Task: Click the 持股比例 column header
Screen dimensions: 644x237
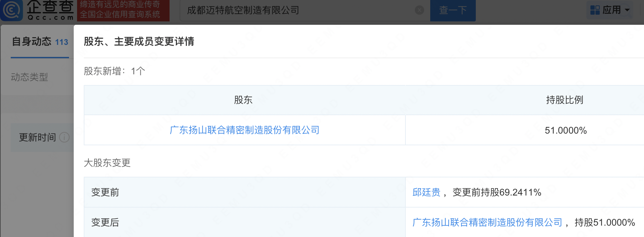Action: pyautogui.click(x=565, y=100)
